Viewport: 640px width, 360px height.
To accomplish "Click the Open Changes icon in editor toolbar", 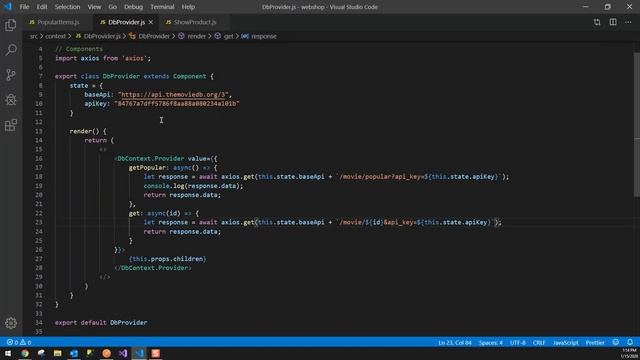I will point(597,22).
